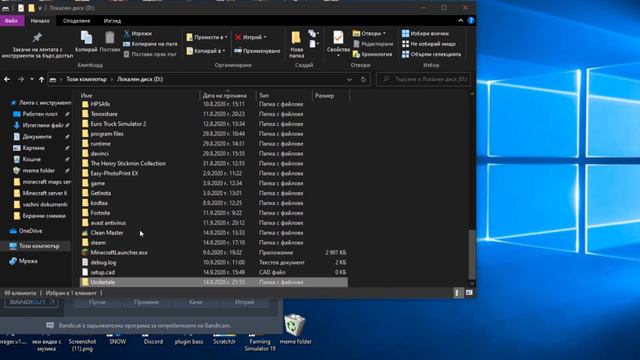Switch to large icons view icon
Image resolution: width=640 pixels, height=360 pixels.
(x=469, y=293)
